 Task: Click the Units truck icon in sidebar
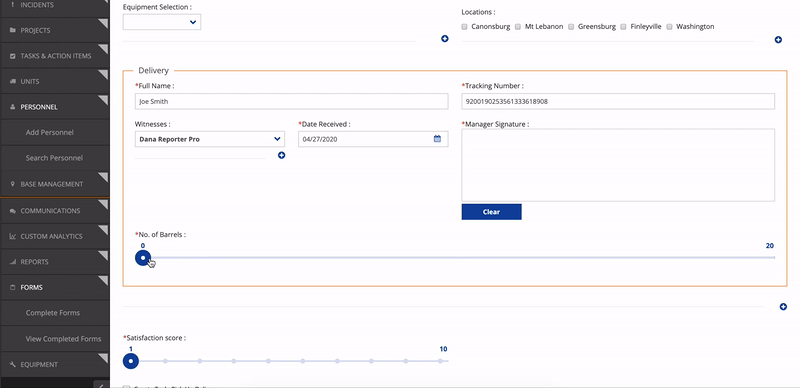point(13,82)
